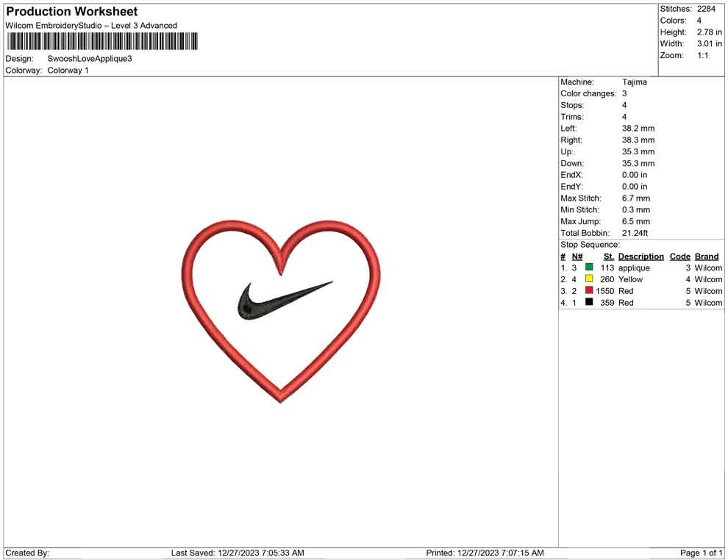Click the Right value '38.3 mm'
Viewport: 728px width, 560px height.
[x=638, y=140]
